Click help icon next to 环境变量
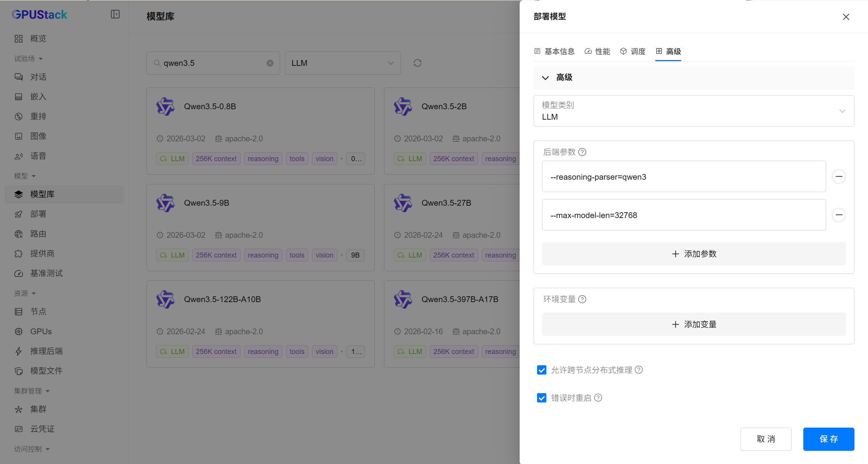This screenshot has height=464, width=868. click(x=582, y=299)
